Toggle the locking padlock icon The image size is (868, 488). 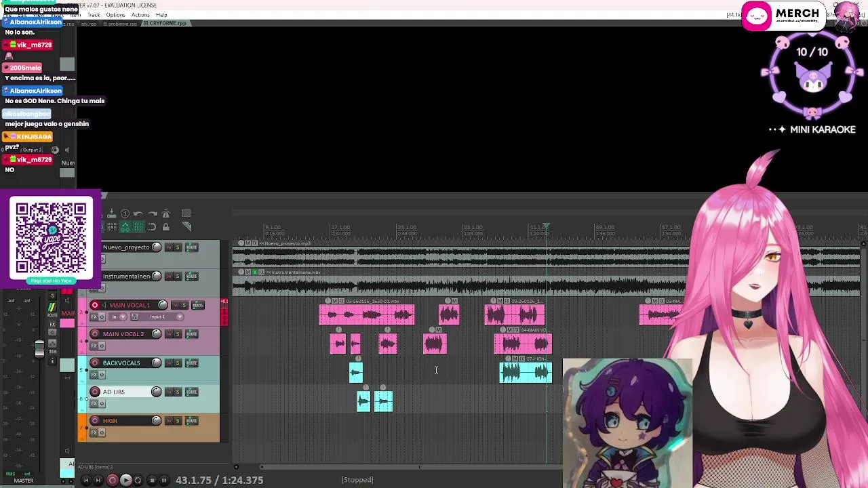[x=166, y=226]
